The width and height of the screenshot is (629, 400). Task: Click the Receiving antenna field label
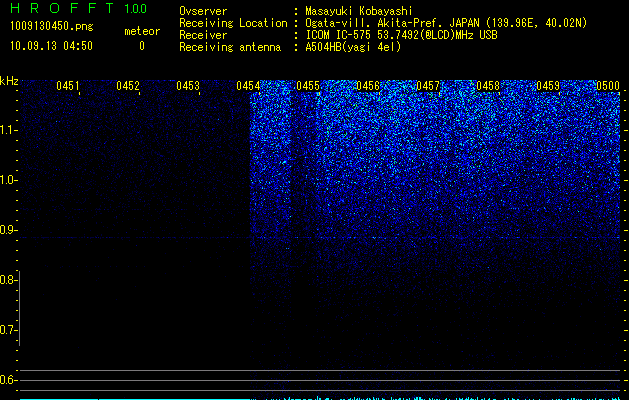tap(230, 47)
